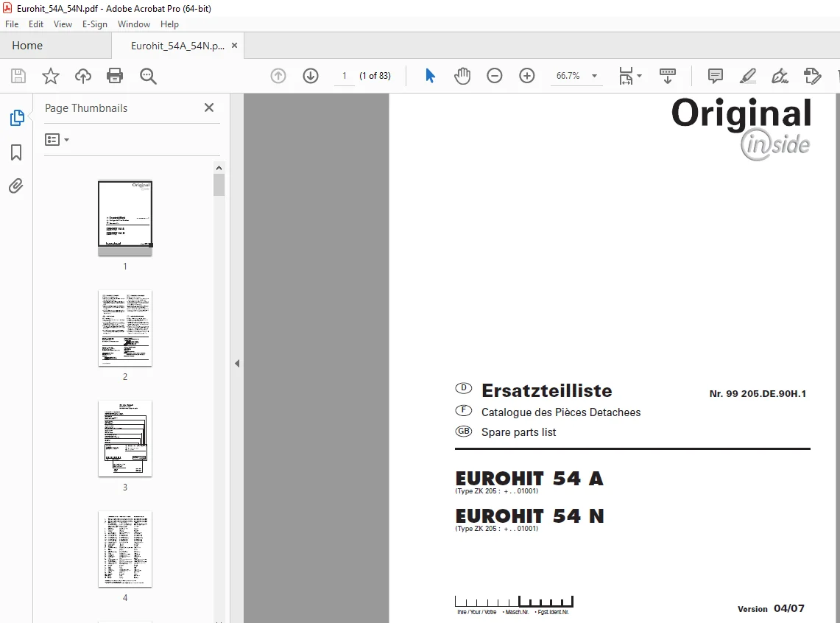The height and width of the screenshot is (623, 840).
Task: Open the Edit menu
Action: [36, 24]
